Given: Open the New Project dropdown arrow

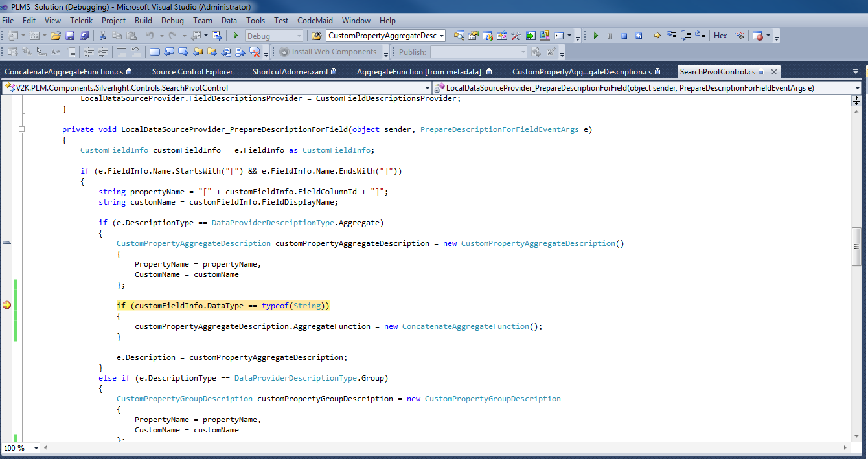Looking at the screenshot, I should [23, 36].
